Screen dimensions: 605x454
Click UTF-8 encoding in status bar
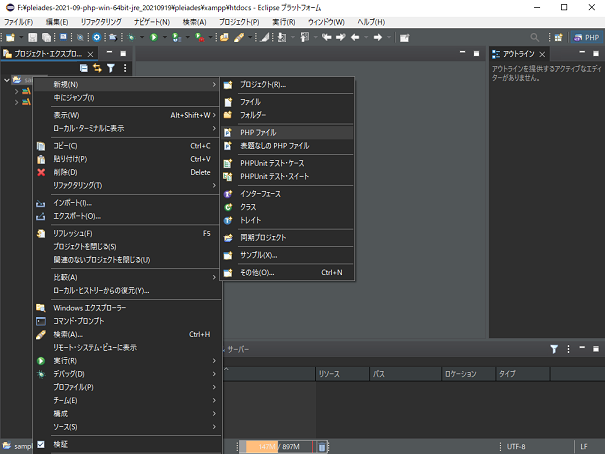[516, 447]
